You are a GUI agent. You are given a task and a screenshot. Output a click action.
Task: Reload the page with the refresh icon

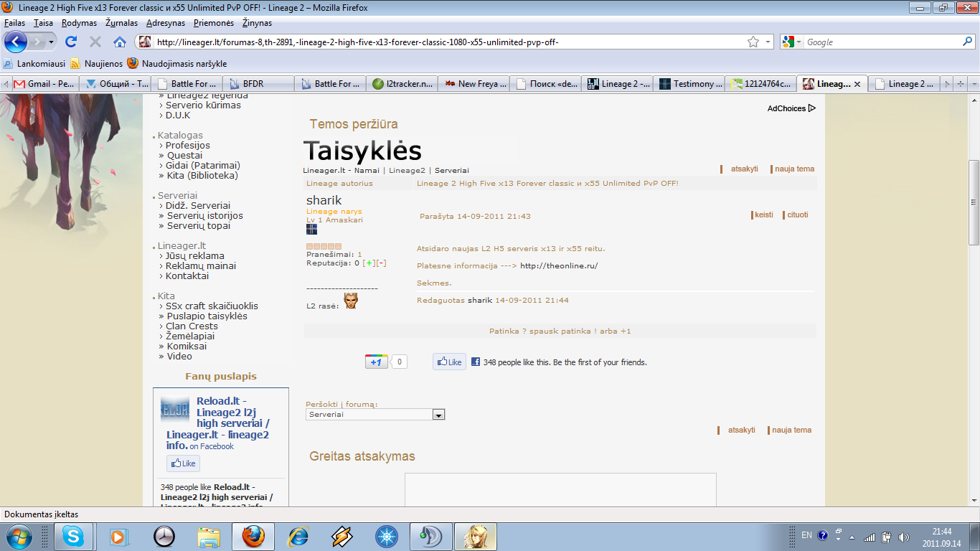click(x=70, y=42)
